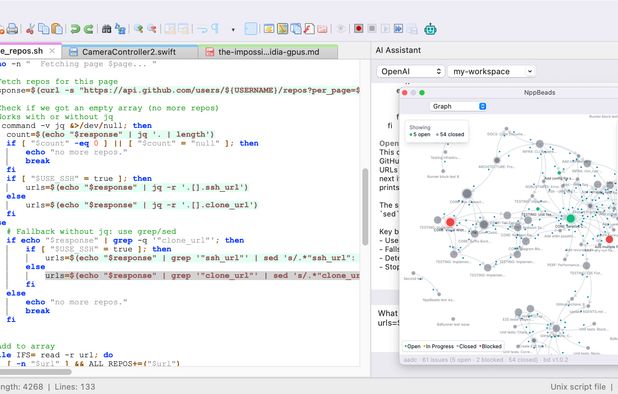Open the Function List panel icon

click(x=309, y=29)
